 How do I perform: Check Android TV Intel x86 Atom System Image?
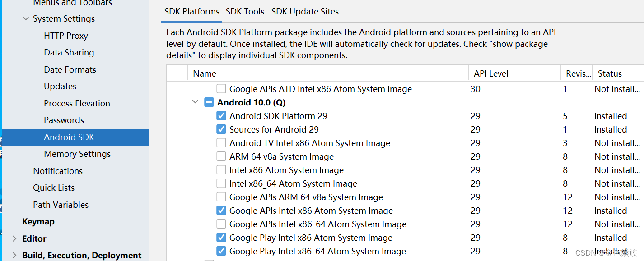pos(221,143)
